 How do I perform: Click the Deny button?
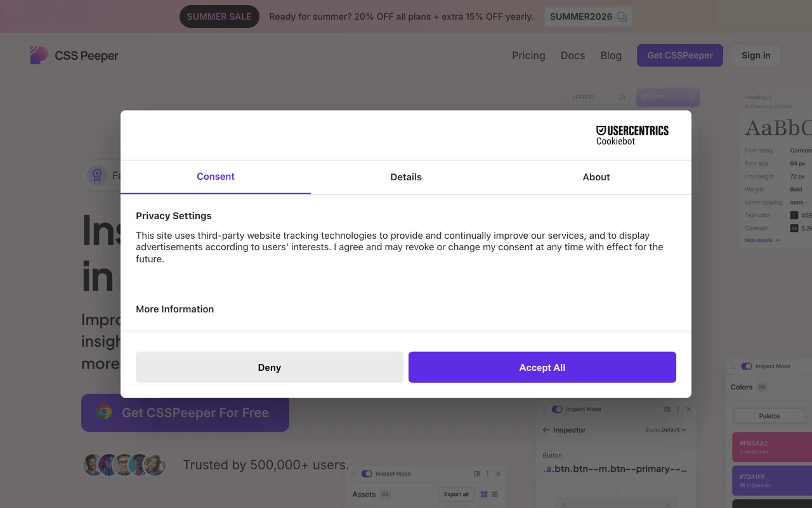270,367
